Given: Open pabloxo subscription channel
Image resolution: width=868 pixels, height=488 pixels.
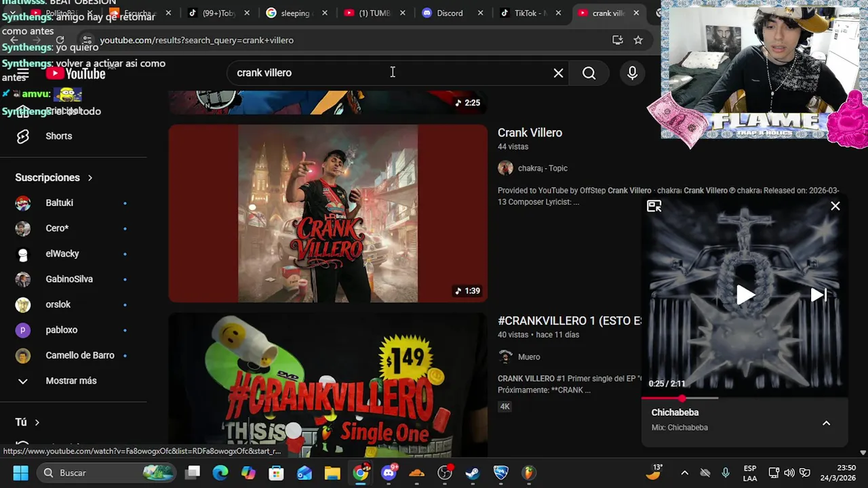Looking at the screenshot, I should (x=73, y=330).
